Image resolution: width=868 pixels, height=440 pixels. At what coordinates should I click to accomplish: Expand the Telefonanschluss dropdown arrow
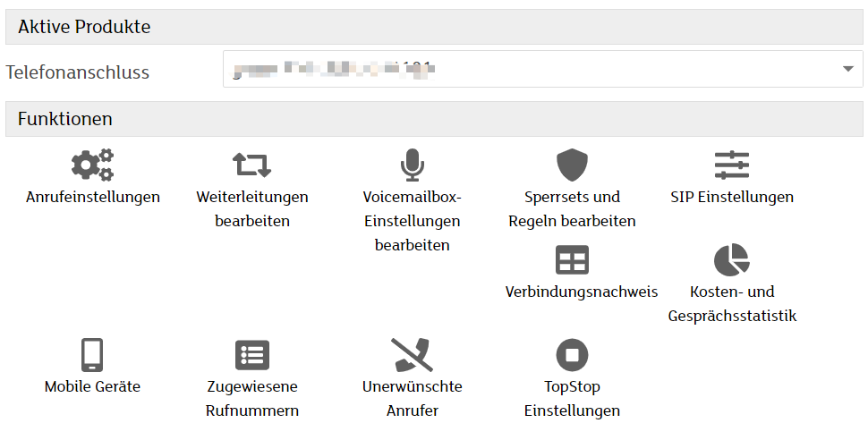[847, 70]
